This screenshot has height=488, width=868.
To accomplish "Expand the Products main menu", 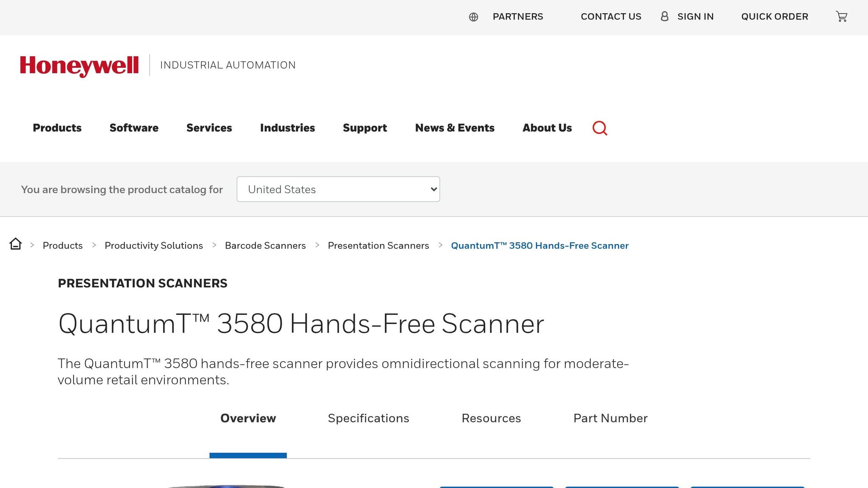I will pos(57,128).
